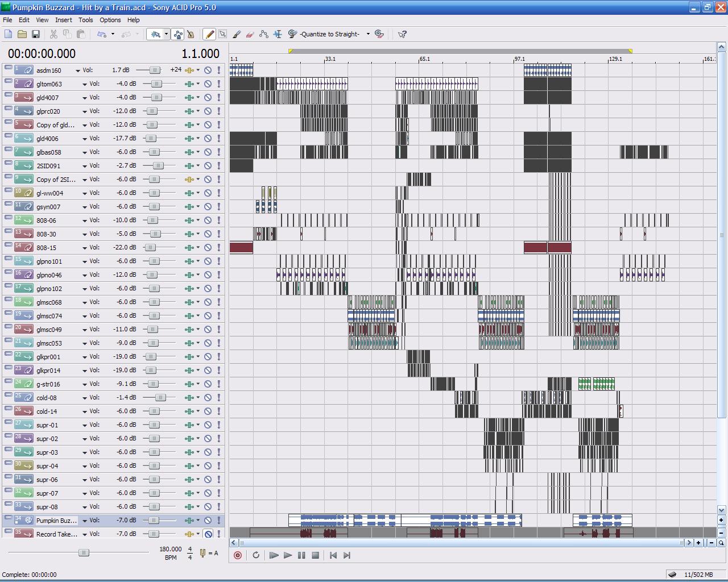
Task: Select the Paint brush tool
Action: tap(237, 34)
